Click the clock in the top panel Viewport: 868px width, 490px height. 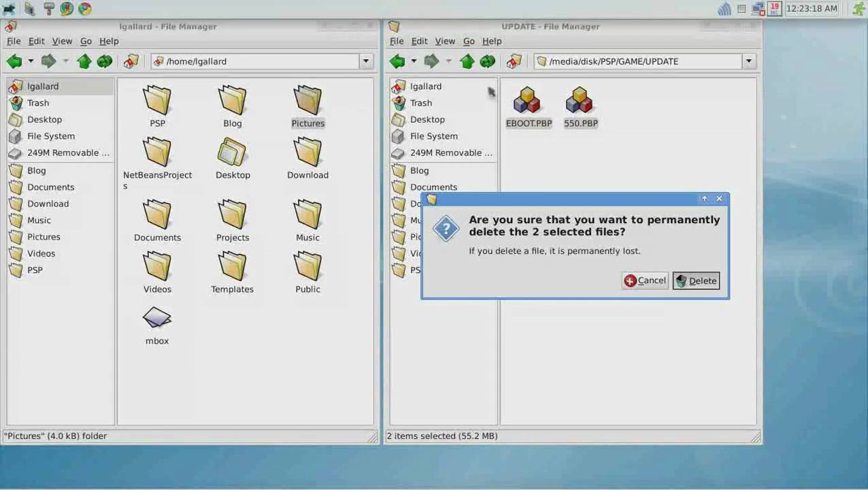pos(811,9)
